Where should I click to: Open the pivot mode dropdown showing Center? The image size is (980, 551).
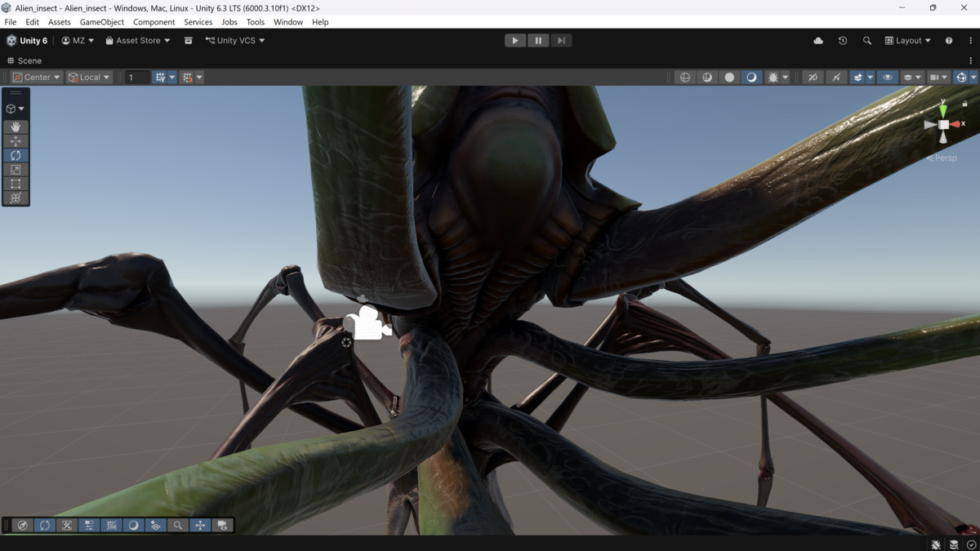(35, 77)
